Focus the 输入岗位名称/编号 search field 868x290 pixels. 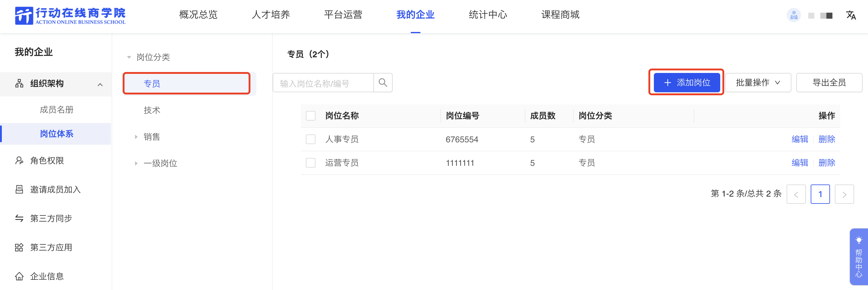(x=323, y=83)
